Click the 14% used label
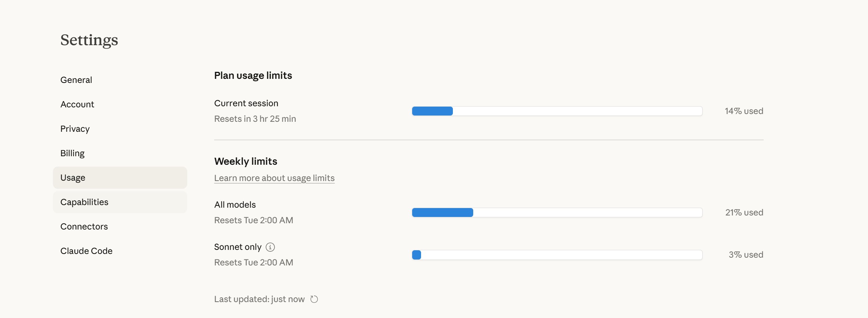868x318 pixels. click(x=744, y=111)
